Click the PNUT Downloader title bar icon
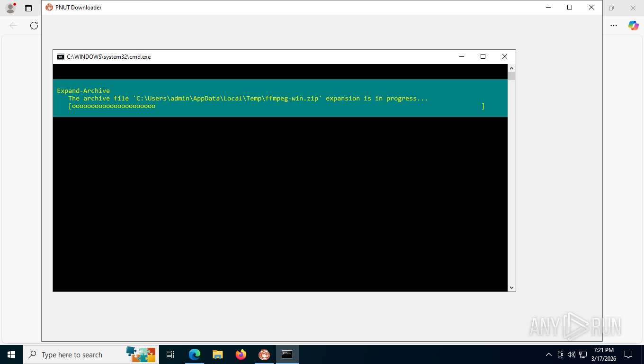644x364 pixels. [49, 7]
